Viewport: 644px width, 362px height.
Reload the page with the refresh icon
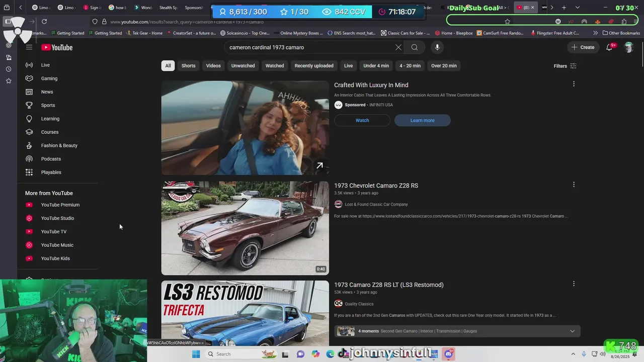pos(44,22)
